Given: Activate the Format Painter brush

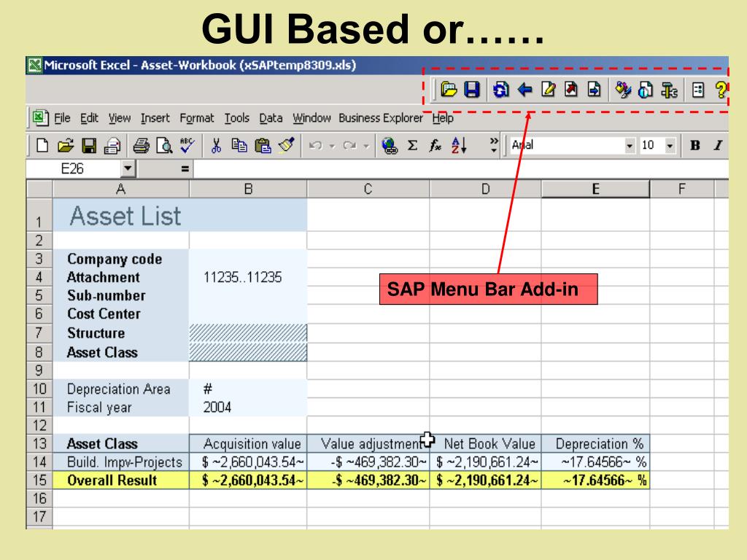Looking at the screenshot, I should [286, 145].
